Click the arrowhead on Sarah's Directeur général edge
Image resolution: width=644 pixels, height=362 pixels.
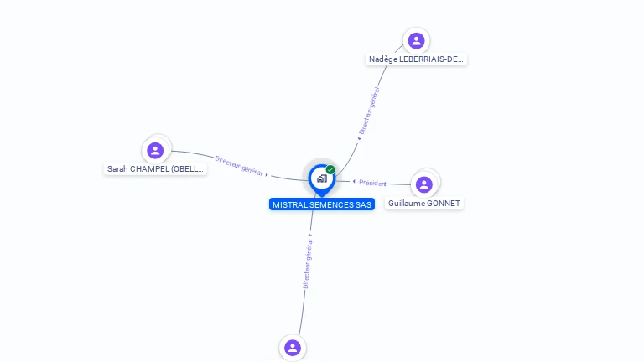pos(267,175)
